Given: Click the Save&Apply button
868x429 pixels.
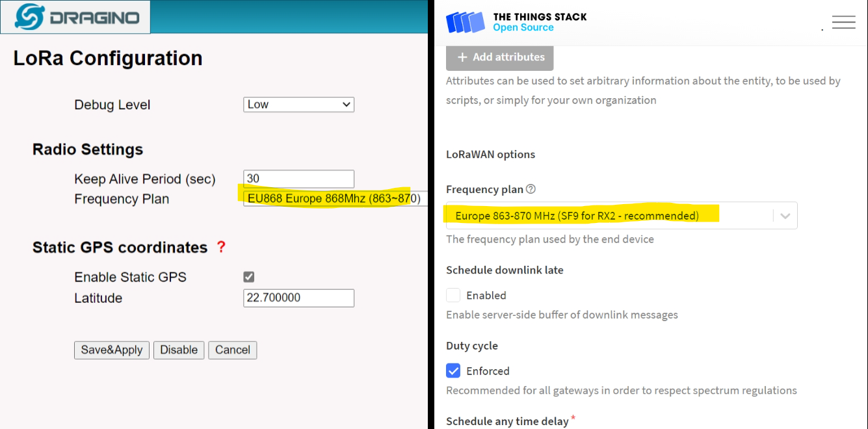Looking at the screenshot, I should [x=112, y=350].
